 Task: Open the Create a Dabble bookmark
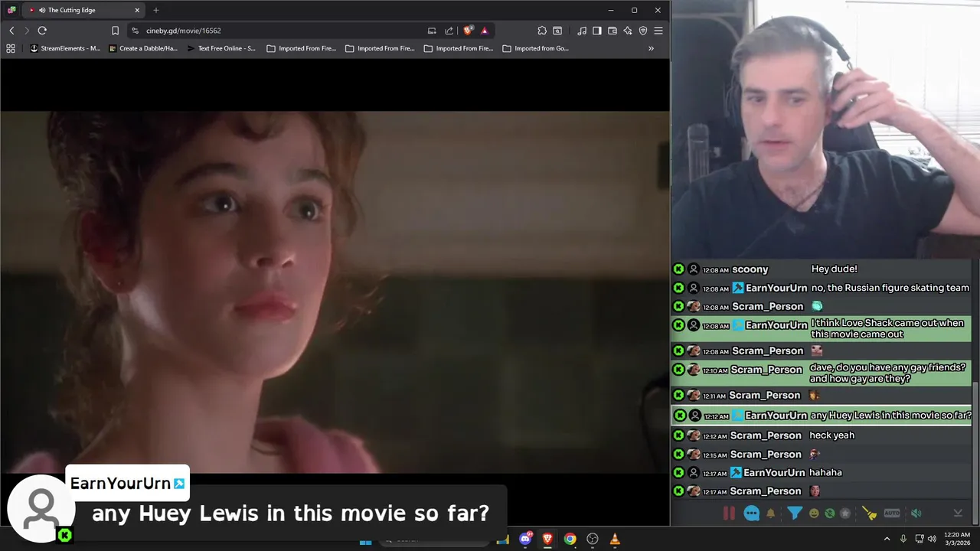(143, 48)
